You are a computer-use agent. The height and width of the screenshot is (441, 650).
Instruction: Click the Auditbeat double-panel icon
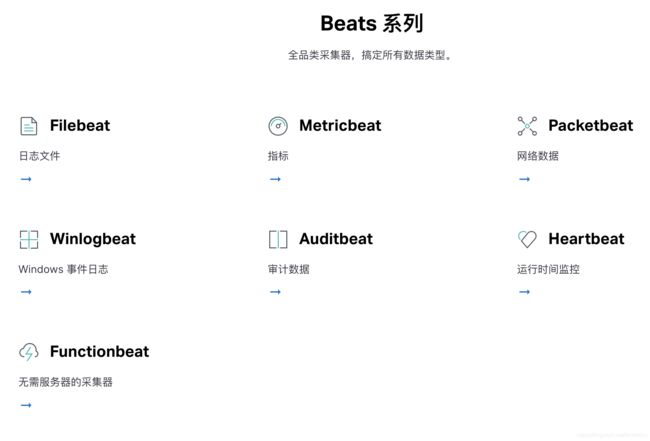pos(278,239)
